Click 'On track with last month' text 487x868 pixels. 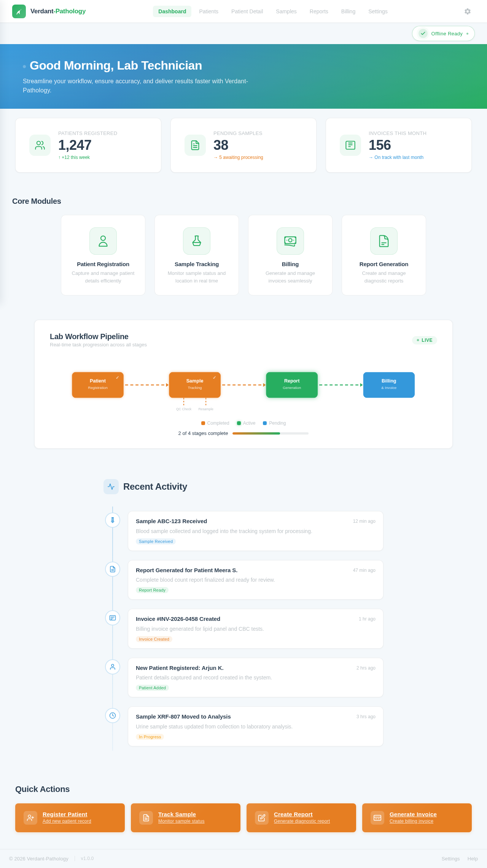[x=396, y=157]
